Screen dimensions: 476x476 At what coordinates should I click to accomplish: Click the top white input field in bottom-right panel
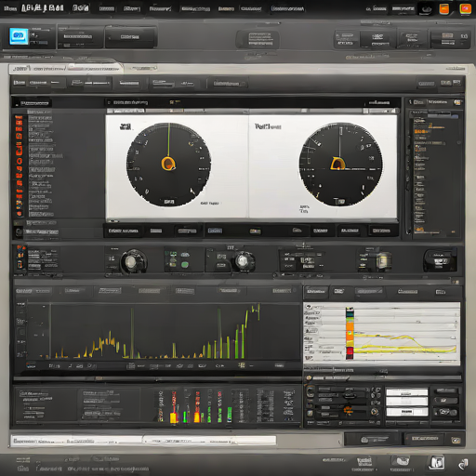[406, 392]
